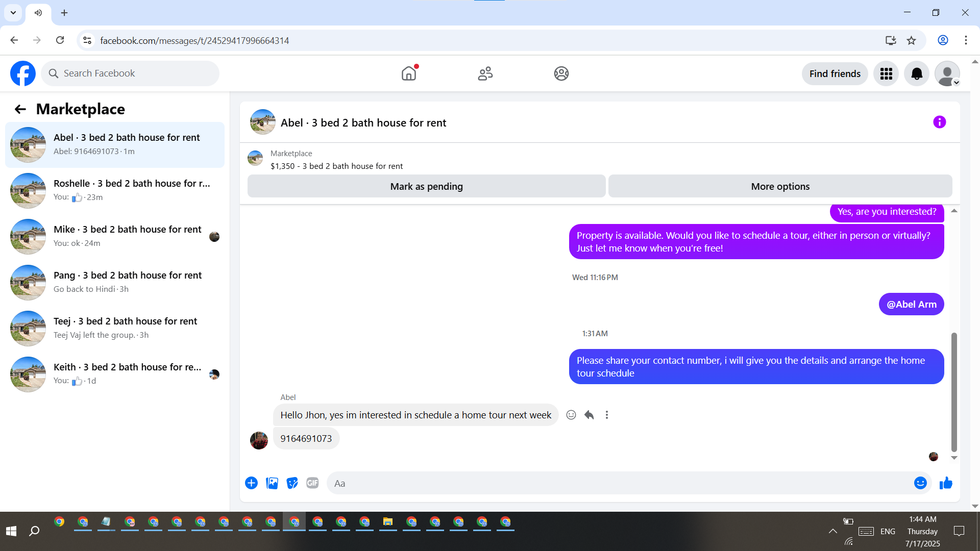Image resolution: width=980 pixels, height=551 pixels.
Task: Open More options for the listing
Action: tap(780, 186)
